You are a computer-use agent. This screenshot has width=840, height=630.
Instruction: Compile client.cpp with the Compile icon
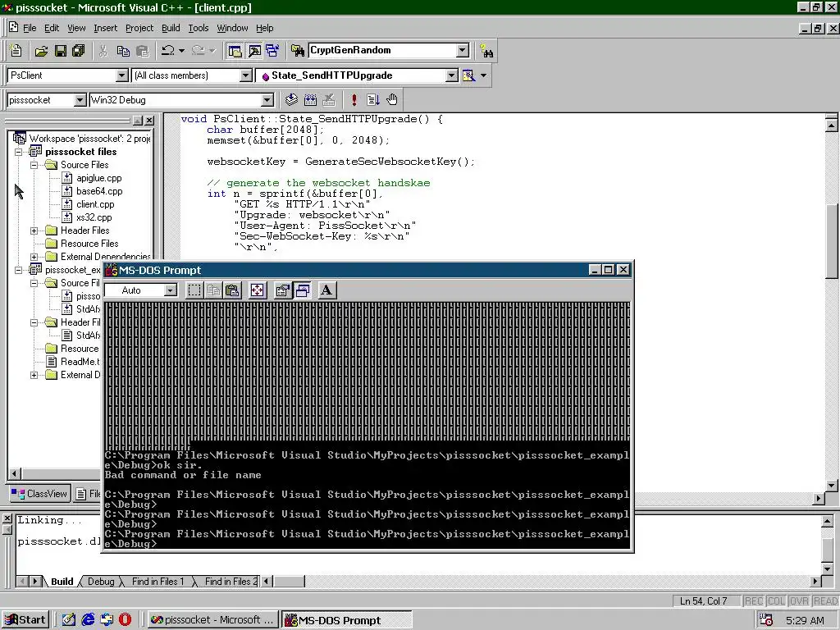point(291,99)
